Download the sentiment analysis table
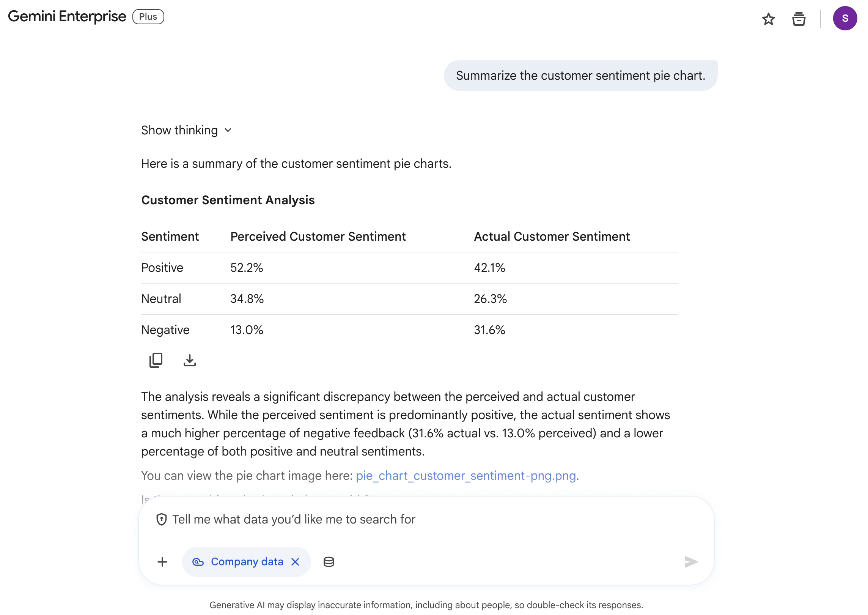Screen dimensions: 868x615 tap(189, 361)
